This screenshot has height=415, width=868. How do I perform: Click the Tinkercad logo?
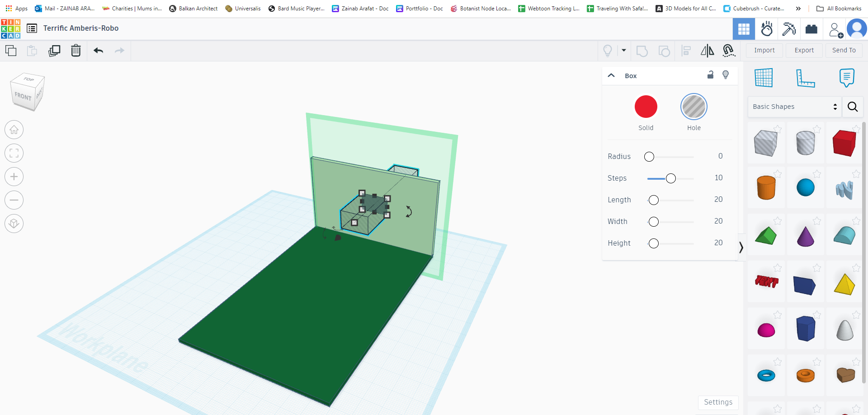point(10,28)
